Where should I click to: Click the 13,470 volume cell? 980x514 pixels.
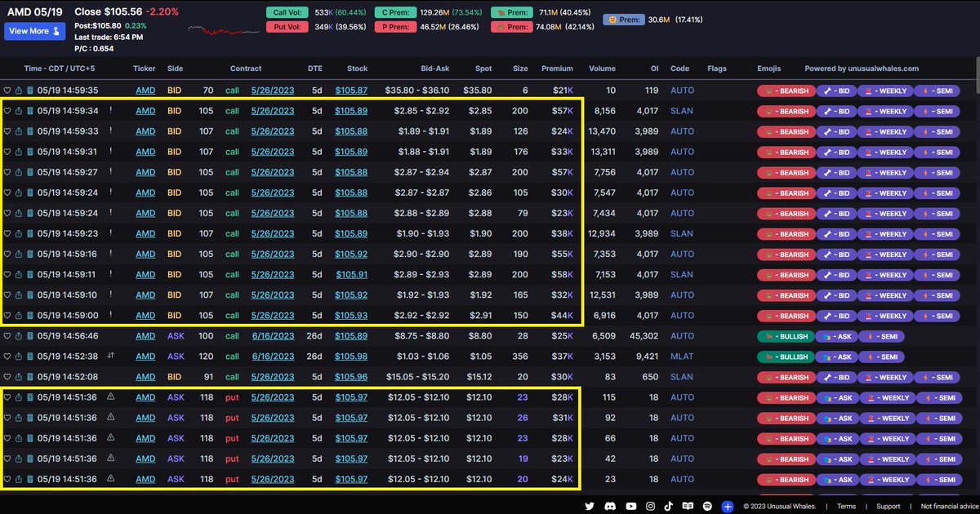coord(602,131)
